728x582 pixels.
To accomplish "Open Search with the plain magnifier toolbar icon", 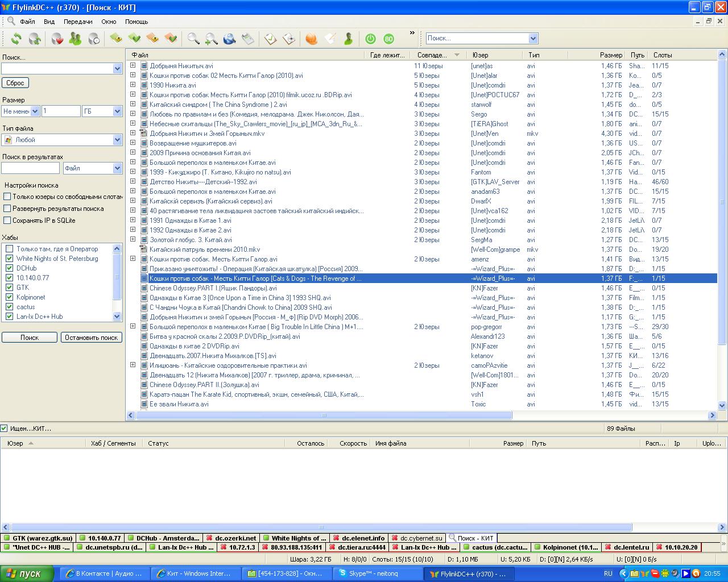I will pyautogui.click(x=193, y=39).
